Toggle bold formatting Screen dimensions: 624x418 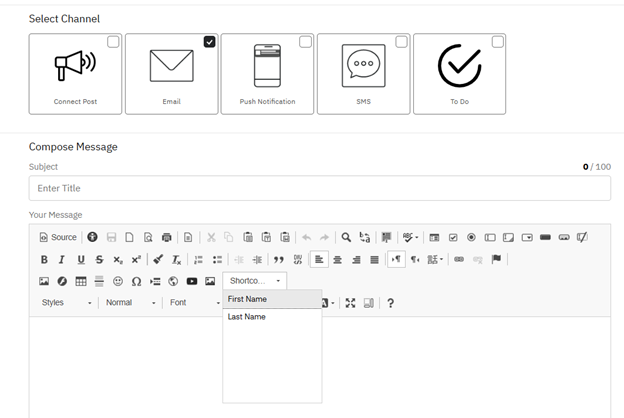(x=44, y=260)
